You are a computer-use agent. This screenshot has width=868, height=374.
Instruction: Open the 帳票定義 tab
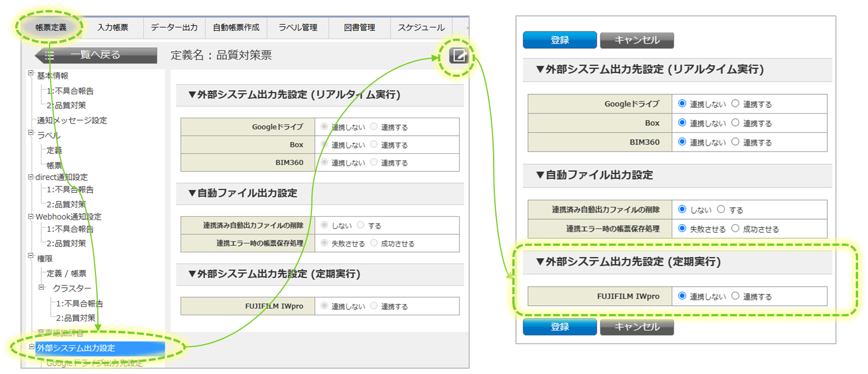click(51, 27)
